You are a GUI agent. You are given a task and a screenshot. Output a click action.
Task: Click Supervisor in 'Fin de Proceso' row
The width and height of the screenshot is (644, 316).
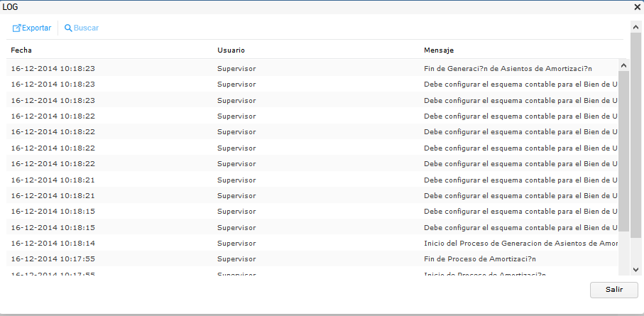pos(236,258)
